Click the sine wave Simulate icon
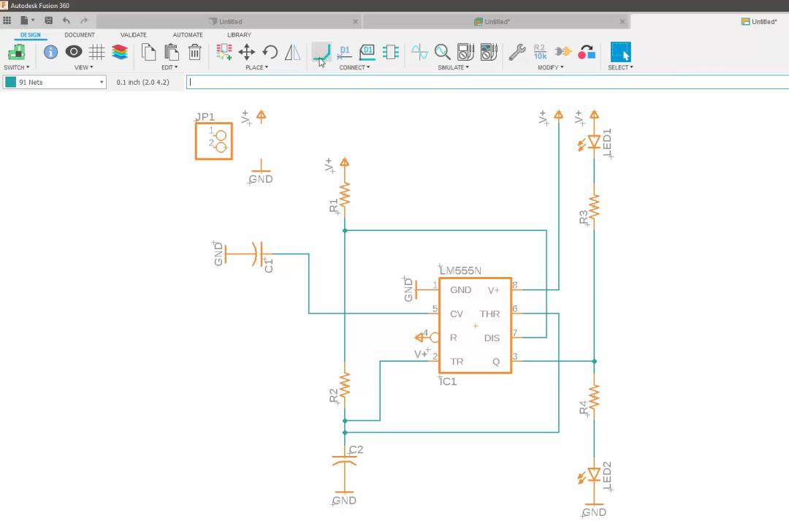Screen dimensions: 789x532 [x=419, y=52]
